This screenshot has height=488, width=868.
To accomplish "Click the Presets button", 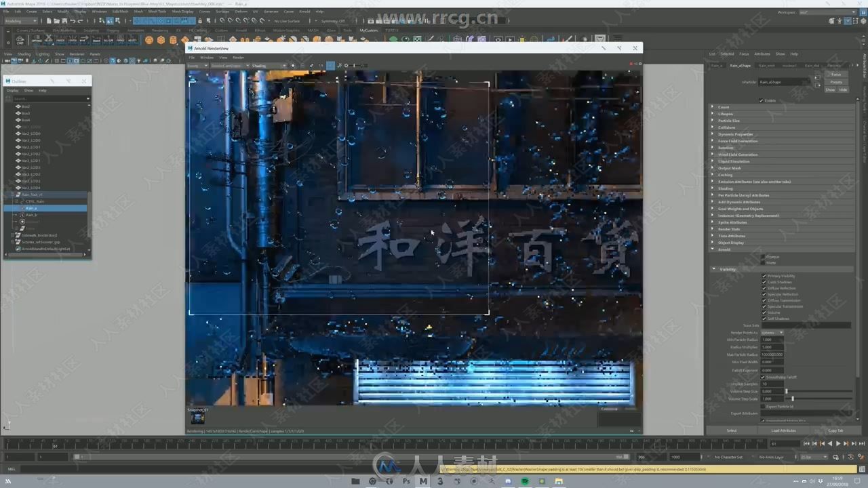I will pyautogui.click(x=836, y=82).
